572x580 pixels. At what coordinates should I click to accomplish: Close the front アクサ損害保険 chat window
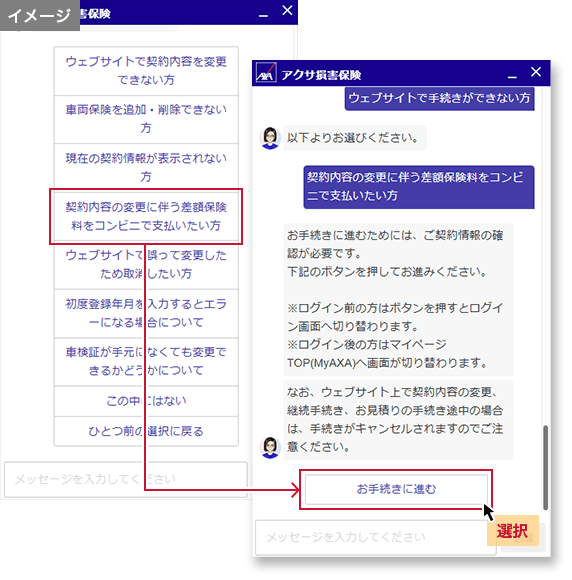536,72
